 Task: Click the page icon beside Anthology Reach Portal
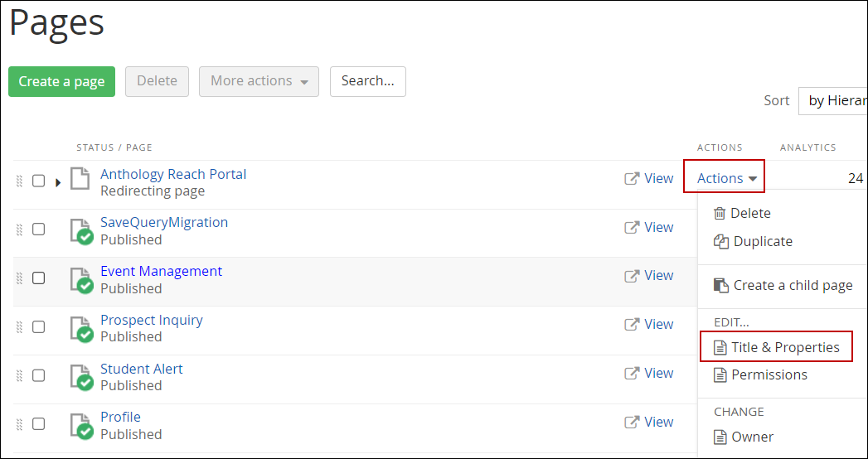(x=80, y=179)
